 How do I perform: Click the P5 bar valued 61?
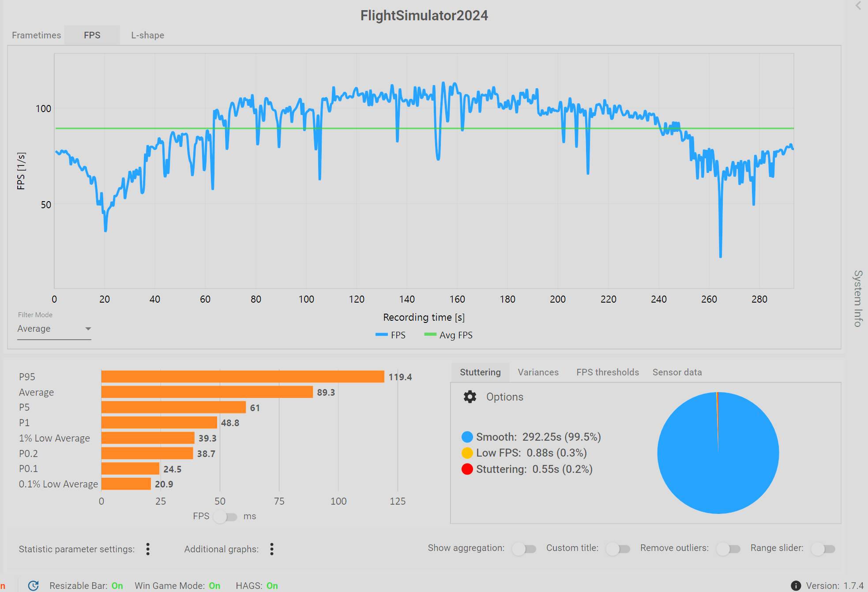(173, 407)
